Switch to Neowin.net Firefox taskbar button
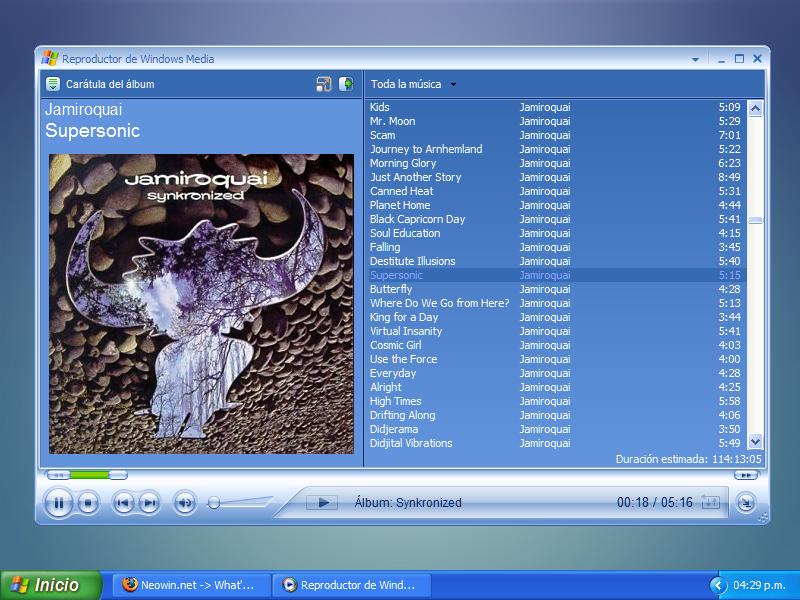Viewport: 800px width, 600px height. pyautogui.click(x=190, y=585)
